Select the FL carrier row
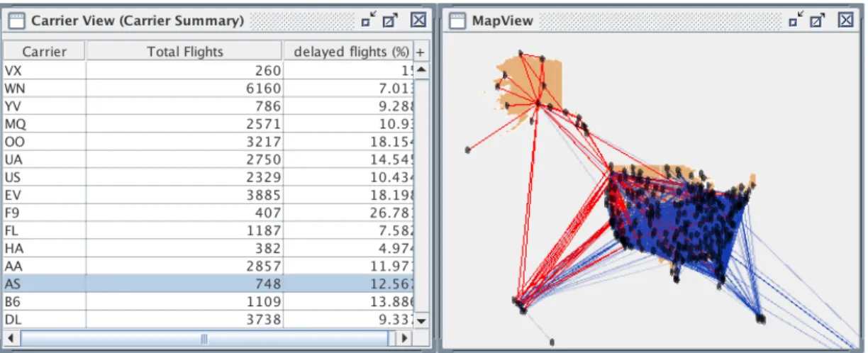 pyautogui.click(x=208, y=230)
